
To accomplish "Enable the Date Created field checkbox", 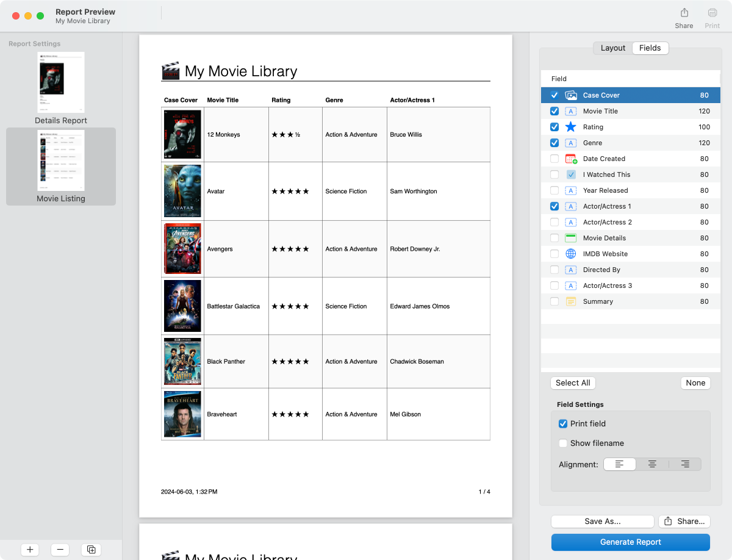I will point(554,159).
